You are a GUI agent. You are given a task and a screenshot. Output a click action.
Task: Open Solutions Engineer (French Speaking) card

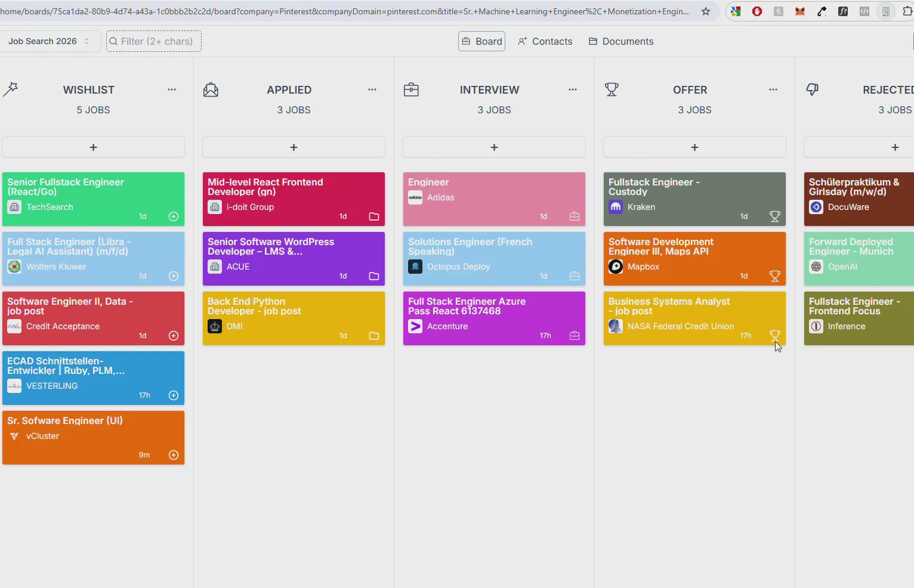[495, 259]
